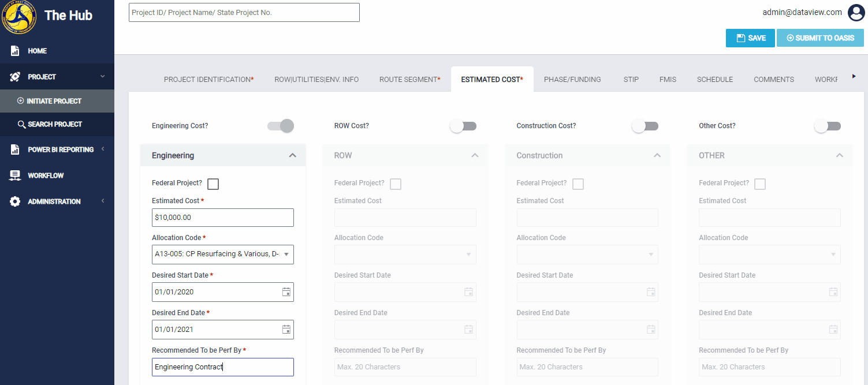Open the user account avatar icon
This screenshot has height=385, width=868.
[855, 12]
